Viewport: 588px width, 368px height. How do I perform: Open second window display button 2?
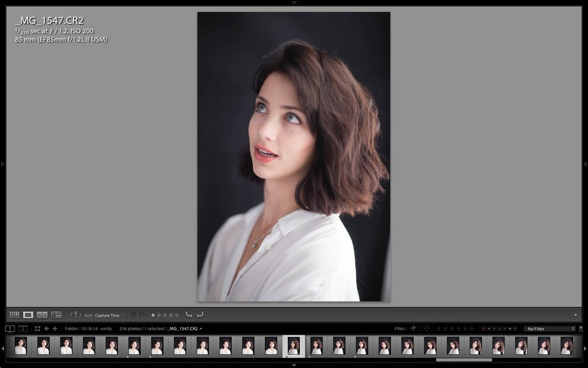[x=23, y=329]
